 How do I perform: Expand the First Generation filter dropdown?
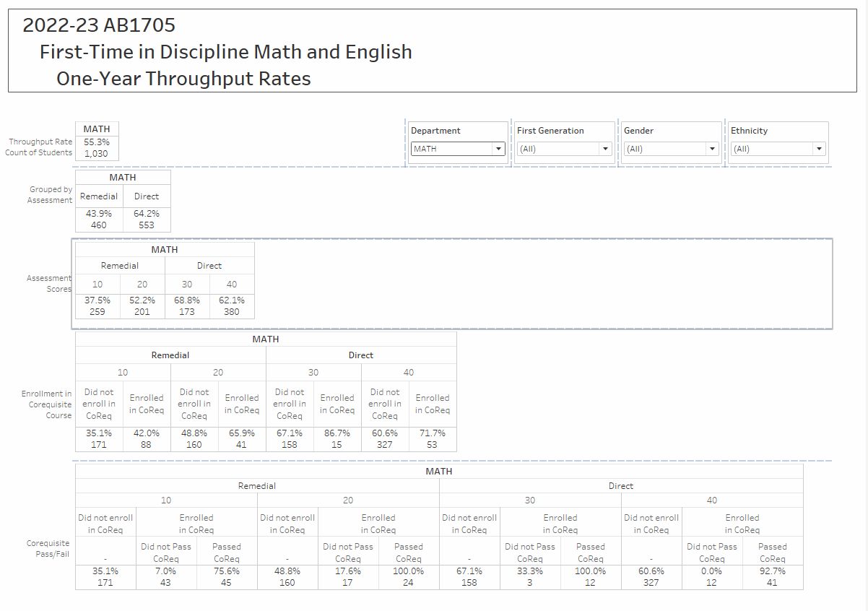(564, 149)
